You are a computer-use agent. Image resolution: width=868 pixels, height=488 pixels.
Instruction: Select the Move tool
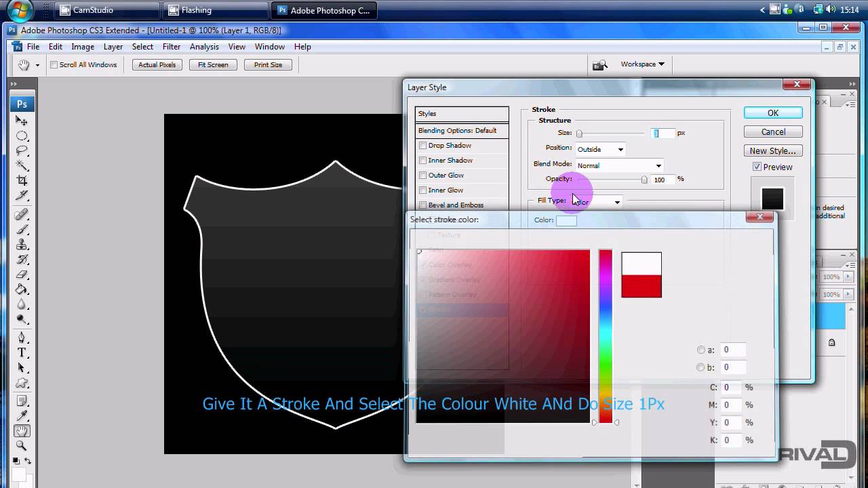click(x=22, y=121)
